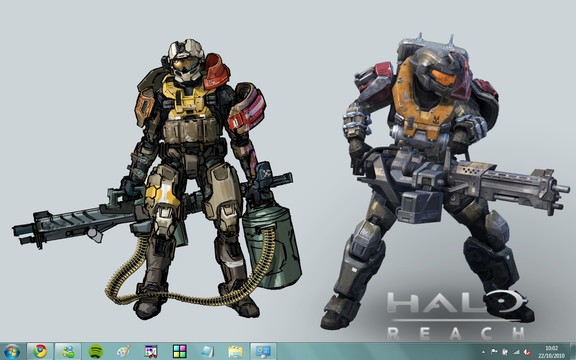Open the monitor settings window taskbar icon
The image size is (576, 360).
tap(263, 352)
